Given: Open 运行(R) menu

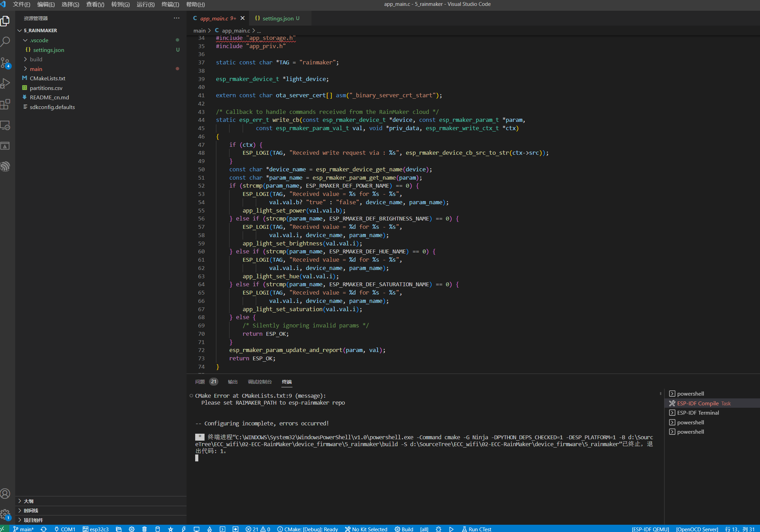Looking at the screenshot, I should click(145, 4).
